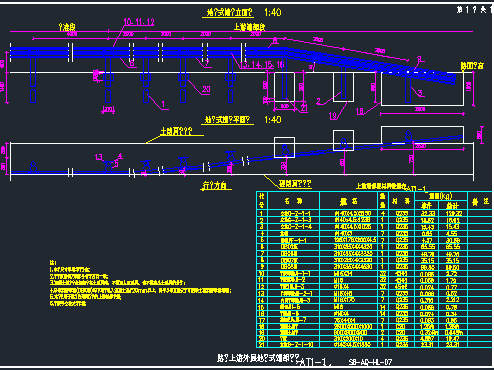The height and width of the screenshot is (370, 494).
Task: Select the "13, 14, 15, 16" callout text
Action: click(x=262, y=65)
